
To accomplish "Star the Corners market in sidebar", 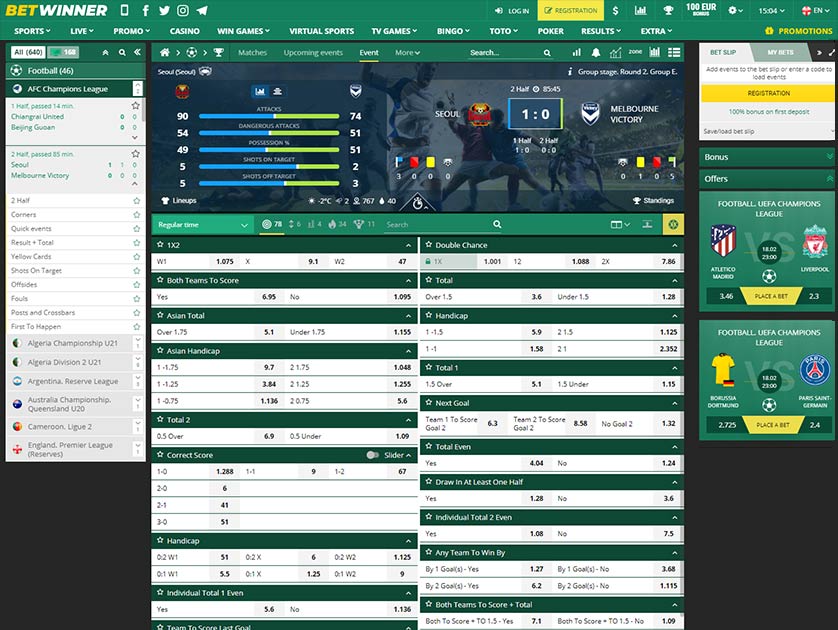I will coord(136,215).
